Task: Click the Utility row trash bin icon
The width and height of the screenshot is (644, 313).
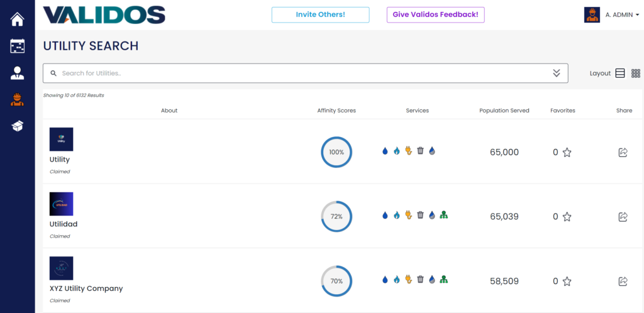Action: tap(420, 151)
